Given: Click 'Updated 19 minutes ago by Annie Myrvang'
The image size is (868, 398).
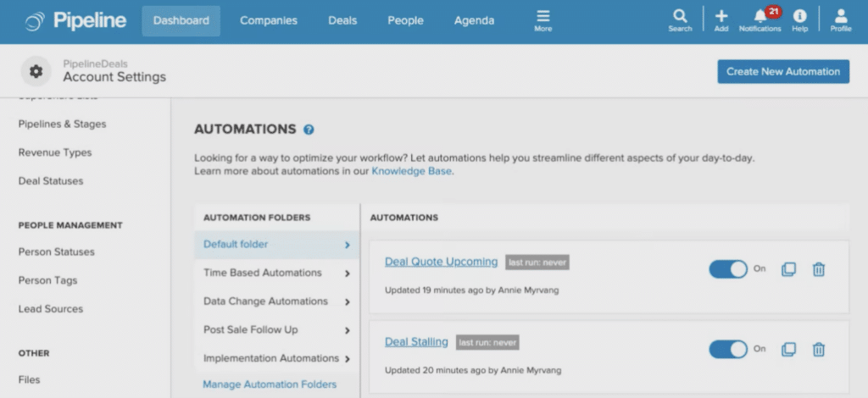Looking at the screenshot, I should click(471, 290).
